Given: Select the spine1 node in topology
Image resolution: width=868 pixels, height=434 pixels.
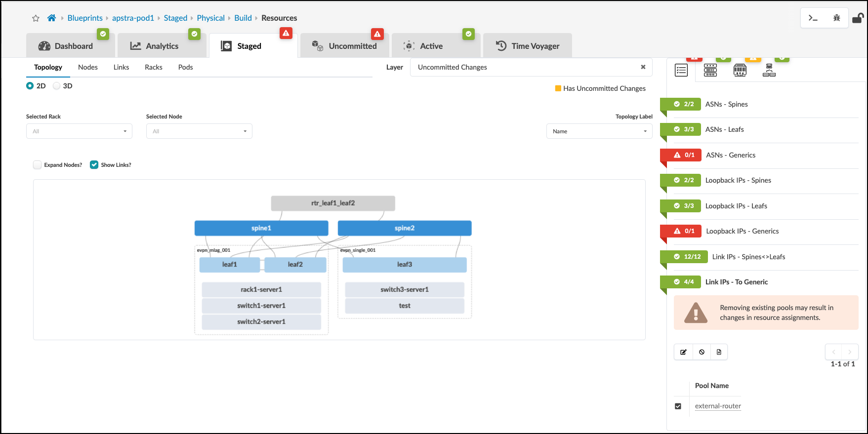Looking at the screenshot, I should pos(261,228).
